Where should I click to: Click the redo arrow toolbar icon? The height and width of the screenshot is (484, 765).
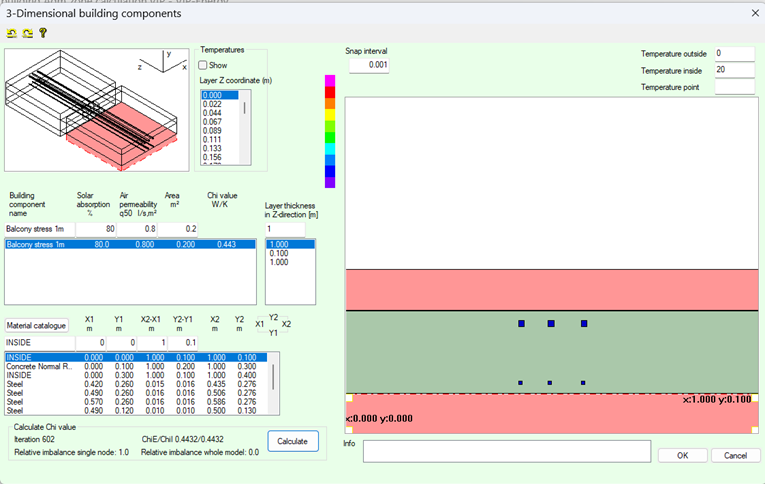[x=27, y=33]
